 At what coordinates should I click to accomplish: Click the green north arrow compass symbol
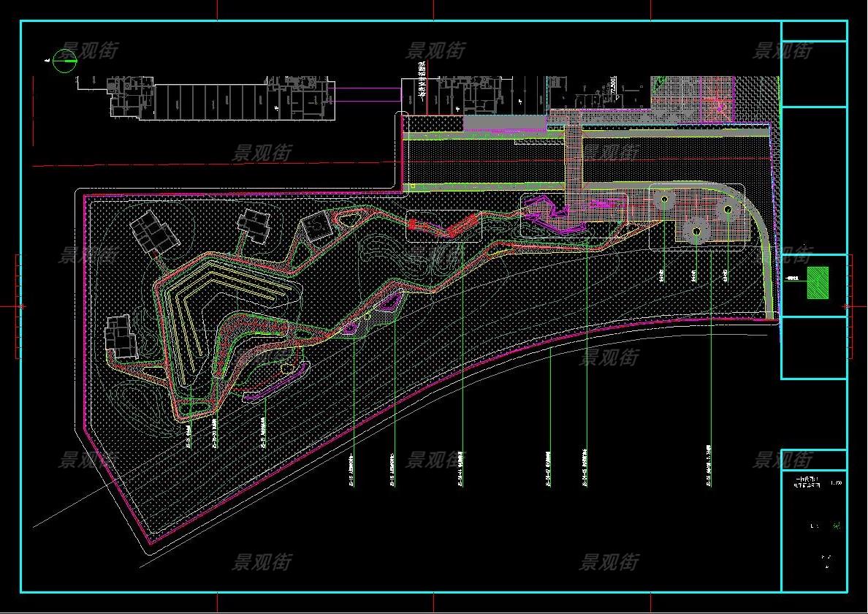[x=65, y=61]
